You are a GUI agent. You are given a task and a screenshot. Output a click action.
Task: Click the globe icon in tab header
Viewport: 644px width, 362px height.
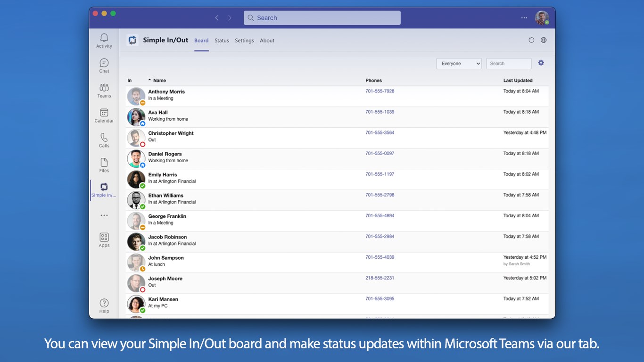pyautogui.click(x=544, y=41)
